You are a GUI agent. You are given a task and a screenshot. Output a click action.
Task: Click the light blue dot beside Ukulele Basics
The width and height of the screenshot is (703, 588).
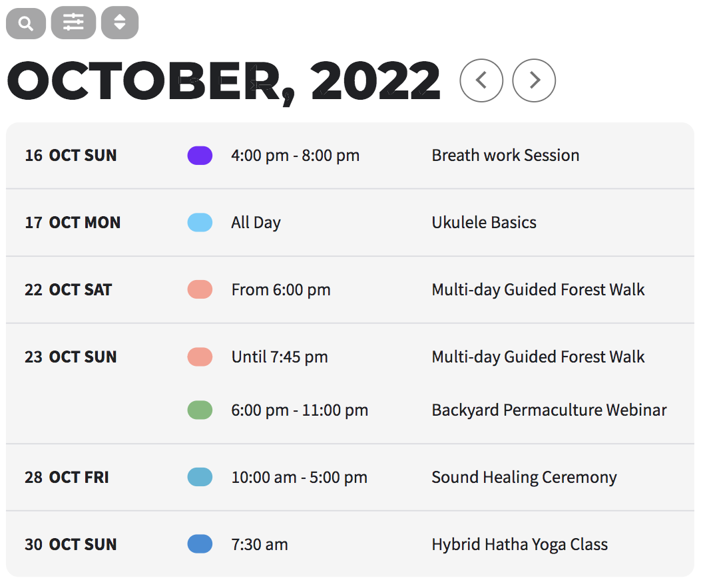point(199,222)
